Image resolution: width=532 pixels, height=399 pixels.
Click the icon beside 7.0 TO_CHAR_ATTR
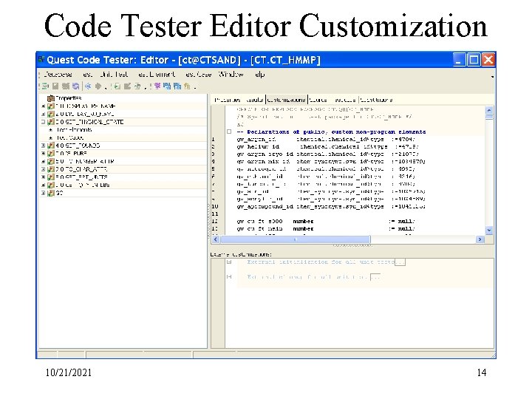click(51, 169)
